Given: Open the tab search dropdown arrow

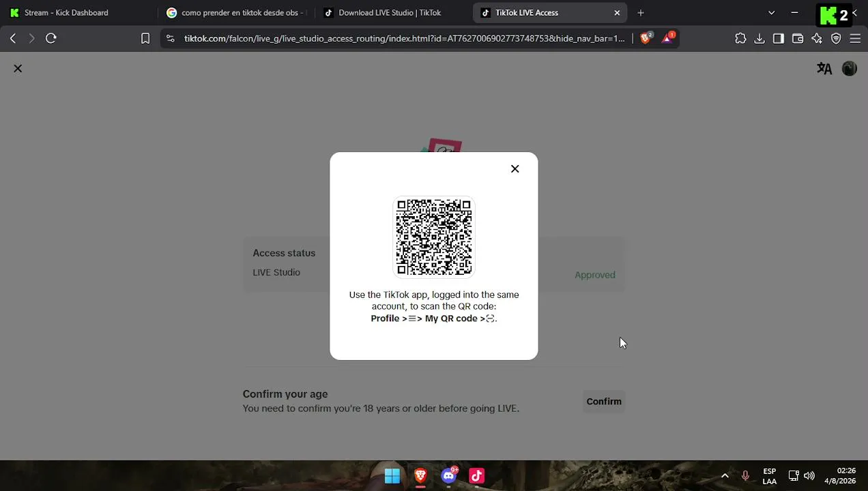Looking at the screenshot, I should coord(772,13).
